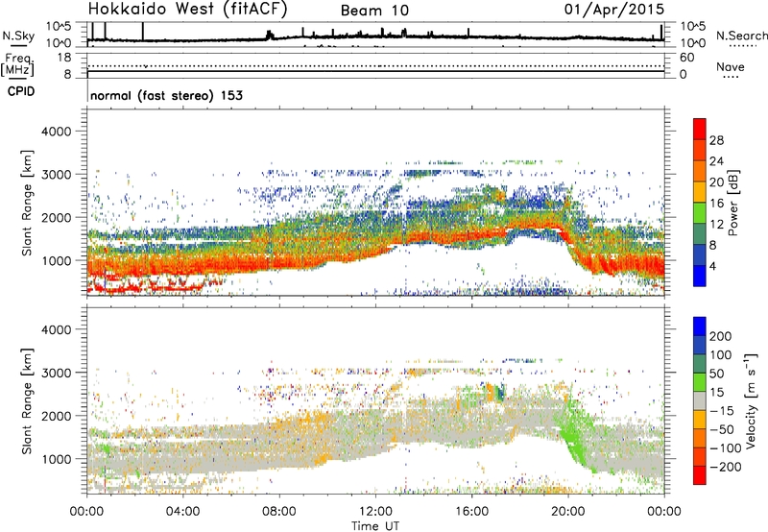Click the 'Hokkaido West (fitACF)' title

(x=187, y=10)
